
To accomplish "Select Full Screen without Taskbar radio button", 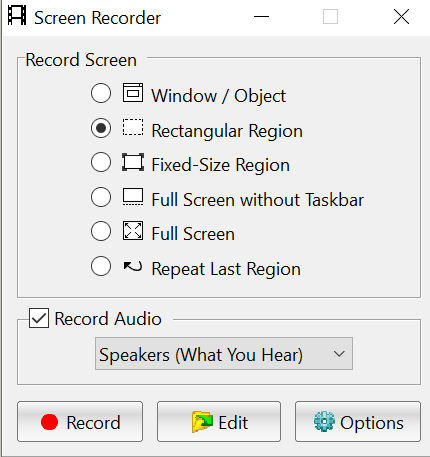I will click(x=101, y=197).
